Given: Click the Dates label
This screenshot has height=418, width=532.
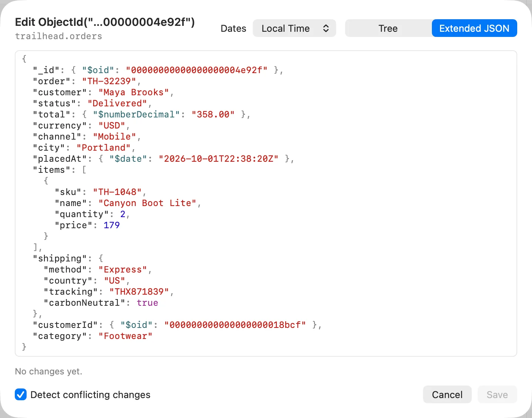Looking at the screenshot, I should [233, 28].
